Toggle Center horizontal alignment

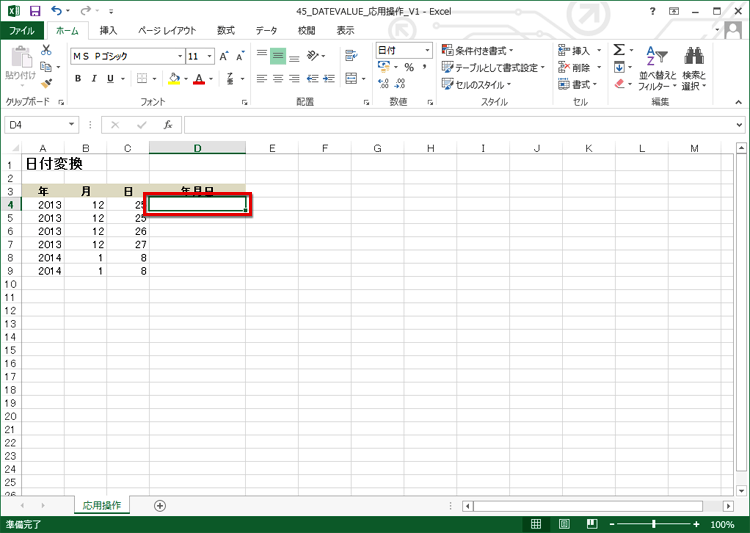coord(278,78)
